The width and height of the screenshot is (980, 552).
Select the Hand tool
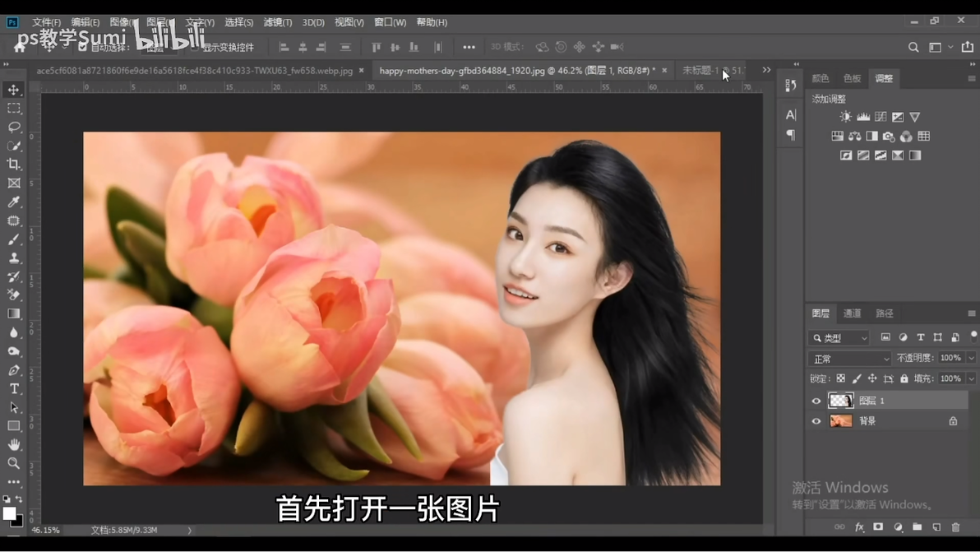[x=14, y=444]
